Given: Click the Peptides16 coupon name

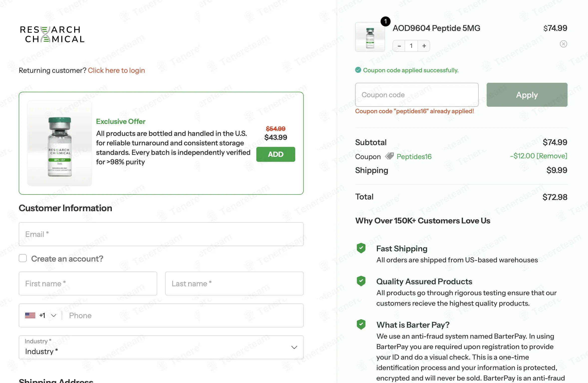Looking at the screenshot, I should pos(414,157).
